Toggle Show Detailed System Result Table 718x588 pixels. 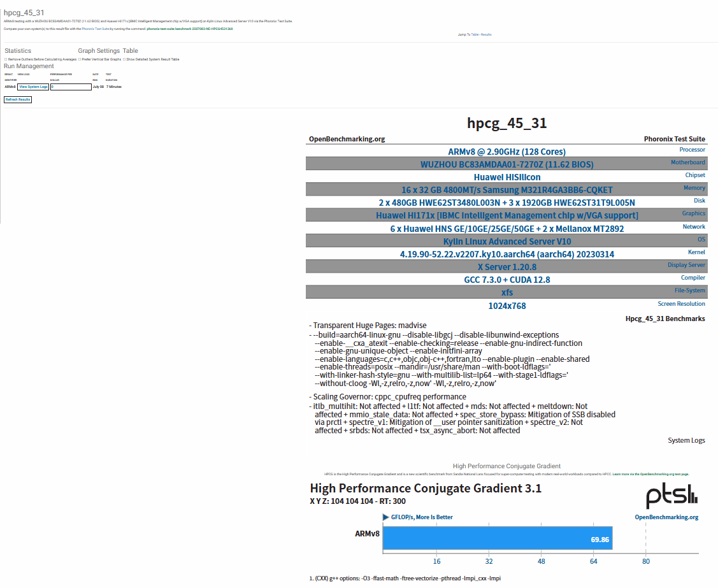tap(123, 59)
